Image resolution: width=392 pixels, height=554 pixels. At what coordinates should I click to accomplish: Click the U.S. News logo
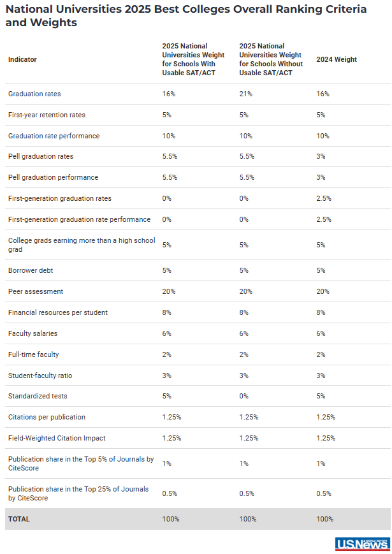coord(361,544)
